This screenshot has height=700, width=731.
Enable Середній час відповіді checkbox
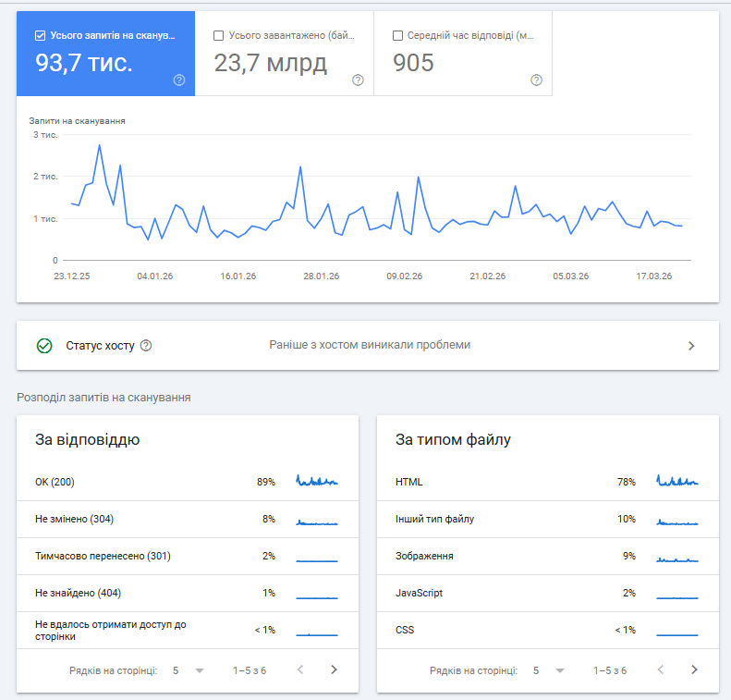coord(397,35)
